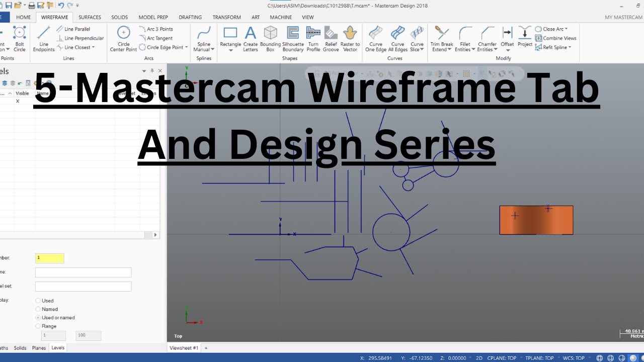Select the Spline Manual tool
644x362 pixels.
click(x=204, y=39)
